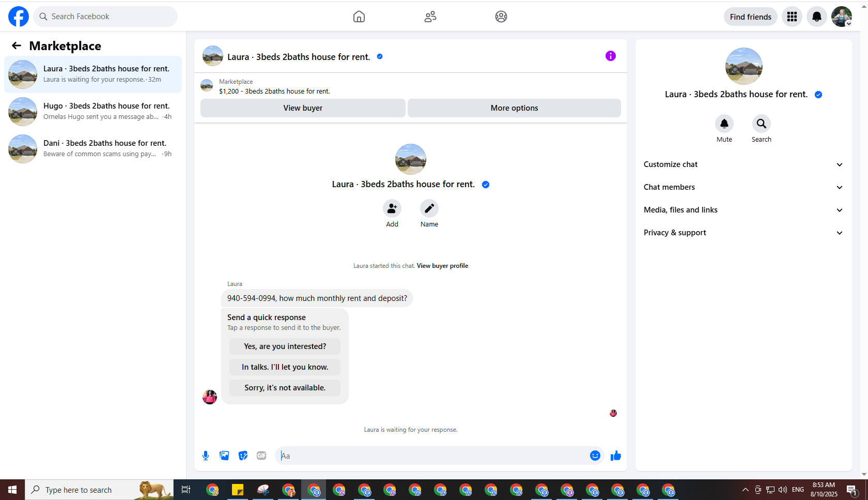The width and height of the screenshot is (868, 500).
Task: Click the ENG language indicator in tray
Action: point(798,490)
